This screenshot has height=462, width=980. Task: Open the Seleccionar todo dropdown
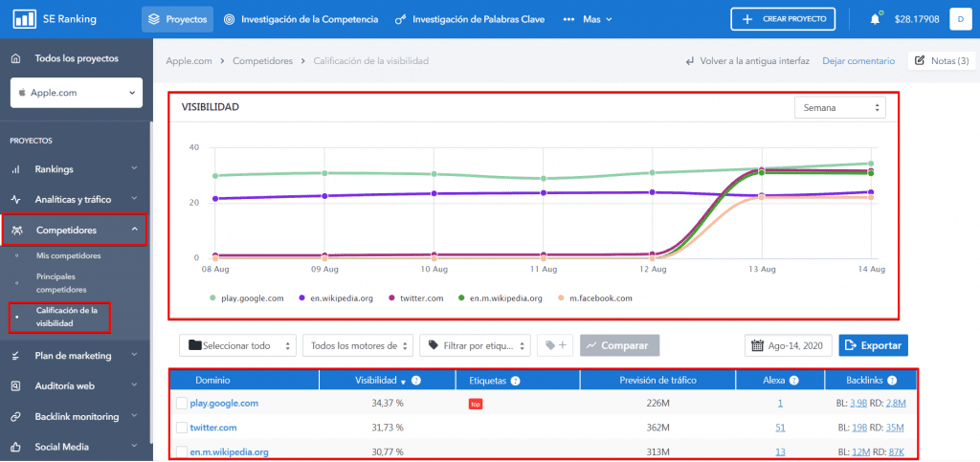point(237,345)
